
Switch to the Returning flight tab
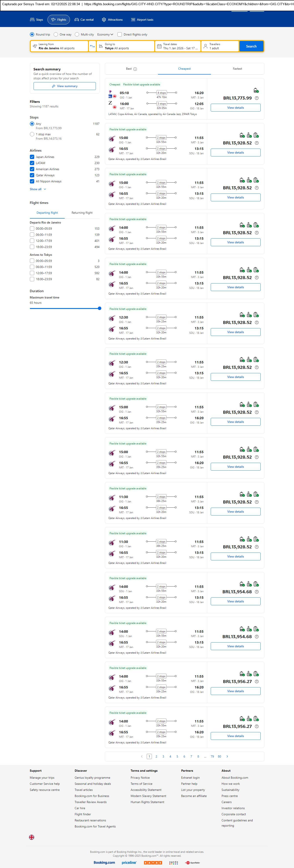[x=82, y=213]
